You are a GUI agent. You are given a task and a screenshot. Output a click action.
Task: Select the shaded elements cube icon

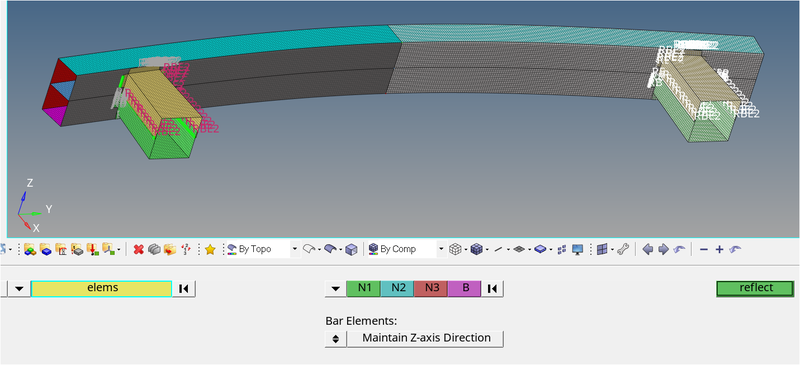477,250
